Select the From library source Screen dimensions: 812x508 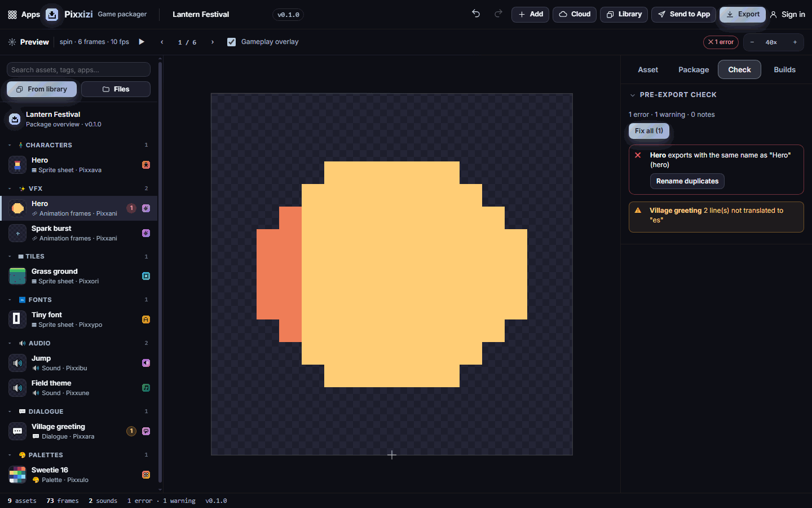(42, 89)
